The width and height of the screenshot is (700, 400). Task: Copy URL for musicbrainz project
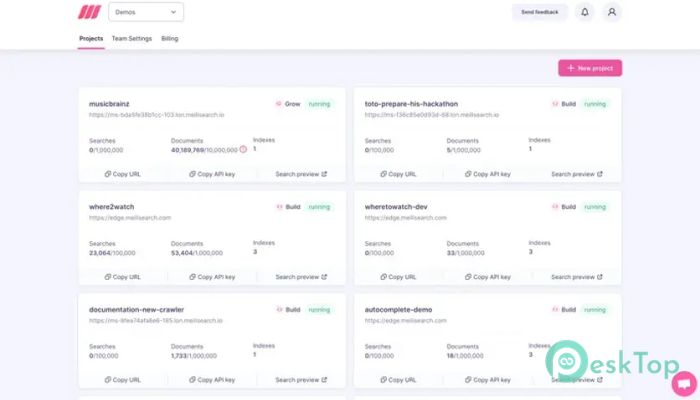click(x=122, y=174)
